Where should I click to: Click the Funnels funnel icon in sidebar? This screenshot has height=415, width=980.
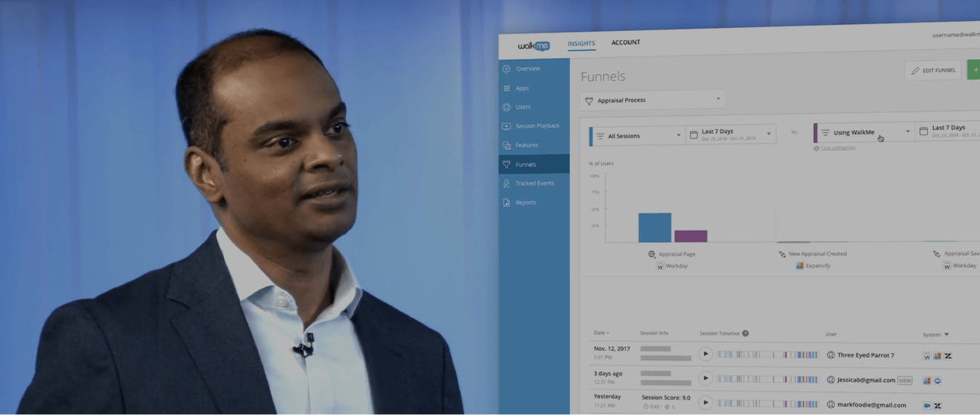pos(506,164)
